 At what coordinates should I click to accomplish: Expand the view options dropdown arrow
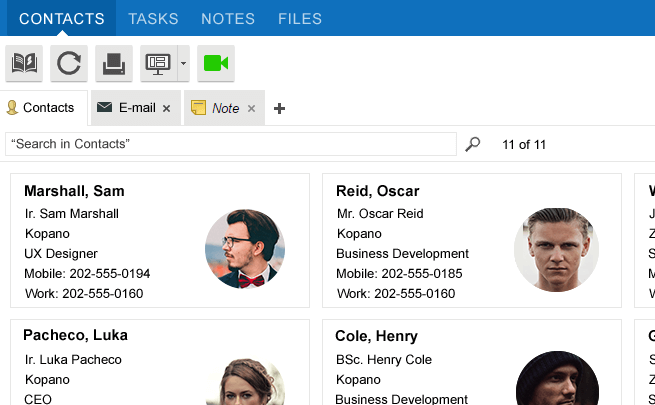pyautogui.click(x=183, y=63)
